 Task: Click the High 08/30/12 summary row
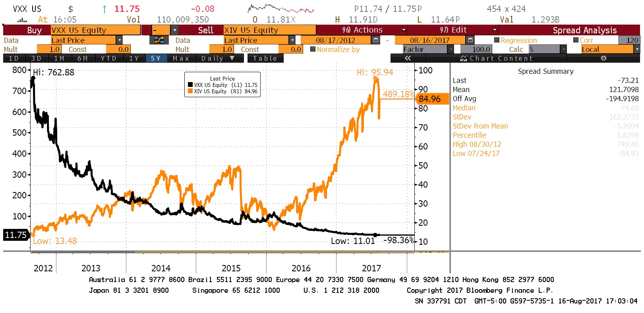click(545, 144)
